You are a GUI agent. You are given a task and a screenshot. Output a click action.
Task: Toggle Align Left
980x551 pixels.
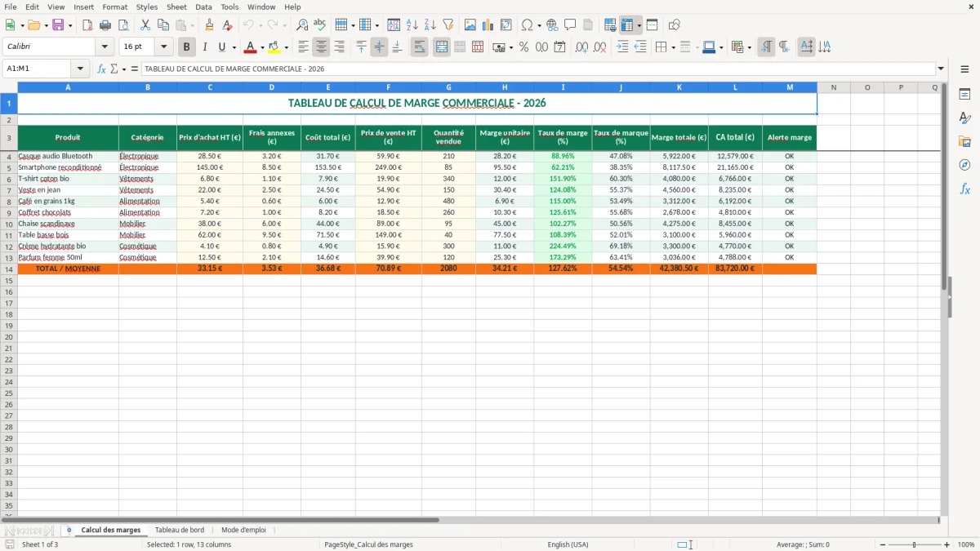[303, 47]
